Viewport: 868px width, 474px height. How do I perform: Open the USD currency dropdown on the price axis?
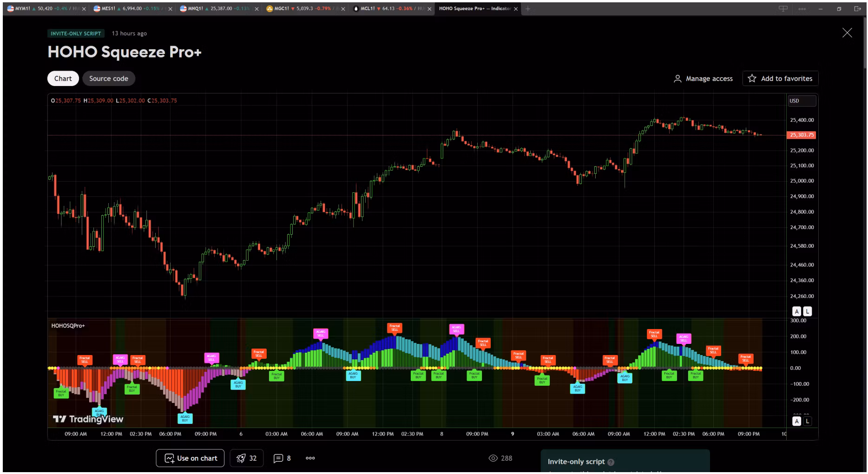802,101
